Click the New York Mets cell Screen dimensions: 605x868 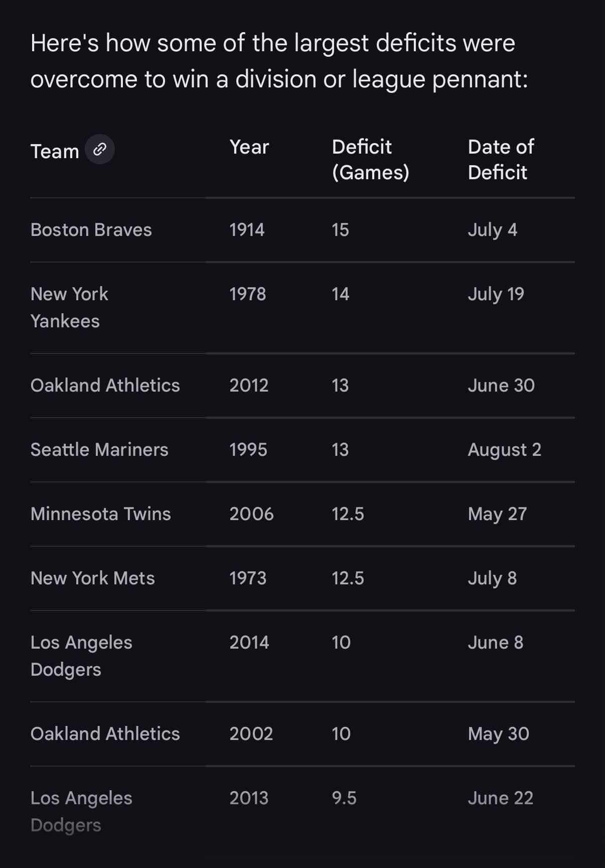coord(93,578)
